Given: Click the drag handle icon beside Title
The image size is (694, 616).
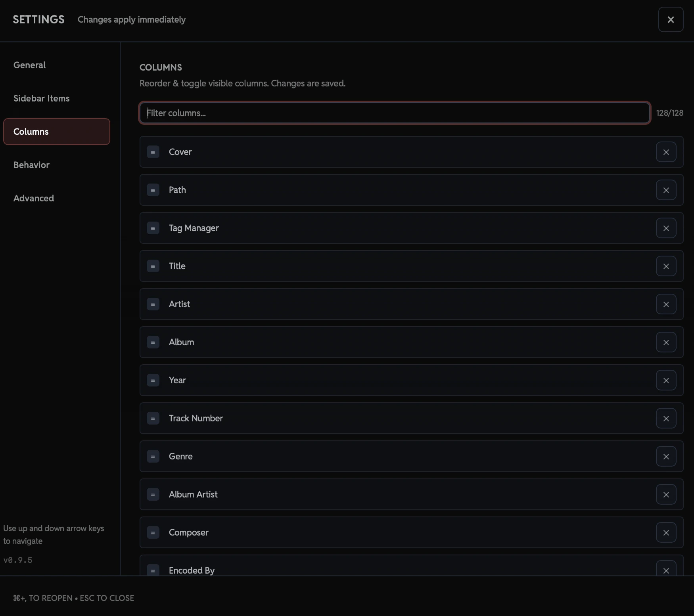Looking at the screenshot, I should [x=153, y=266].
